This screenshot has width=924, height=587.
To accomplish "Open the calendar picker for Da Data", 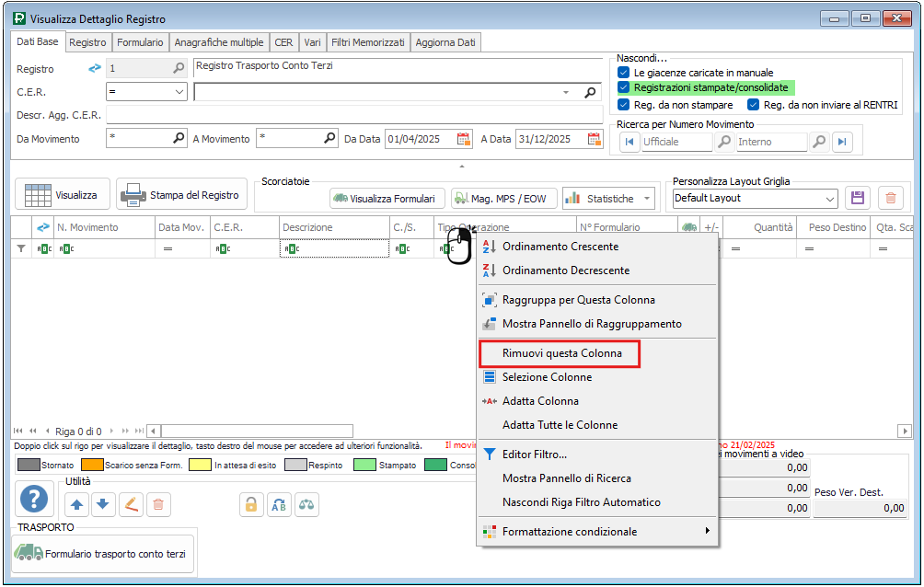I will tap(464, 139).
